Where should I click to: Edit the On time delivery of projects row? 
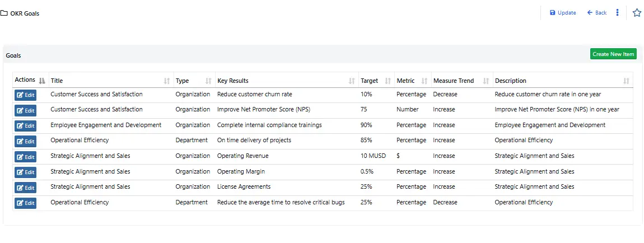pos(25,141)
